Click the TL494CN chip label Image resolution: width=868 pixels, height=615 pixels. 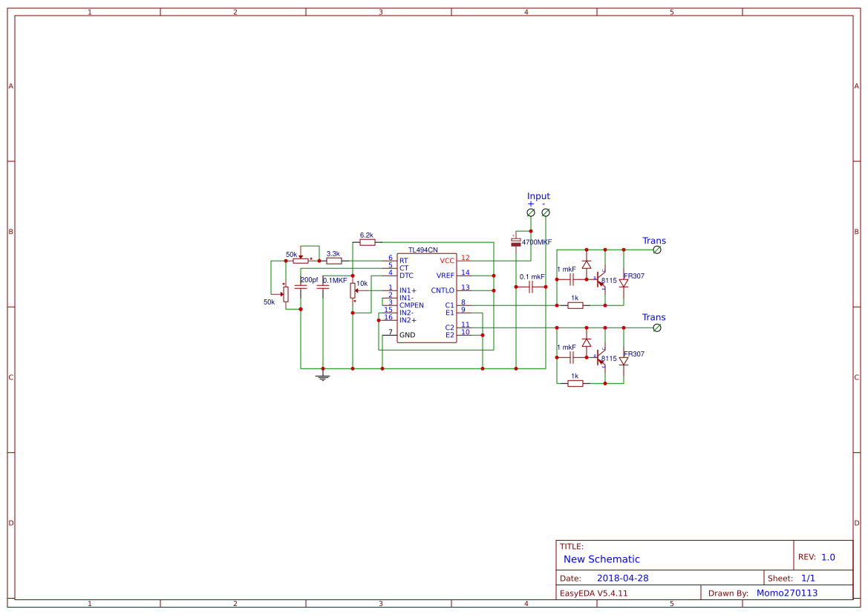[x=423, y=250]
